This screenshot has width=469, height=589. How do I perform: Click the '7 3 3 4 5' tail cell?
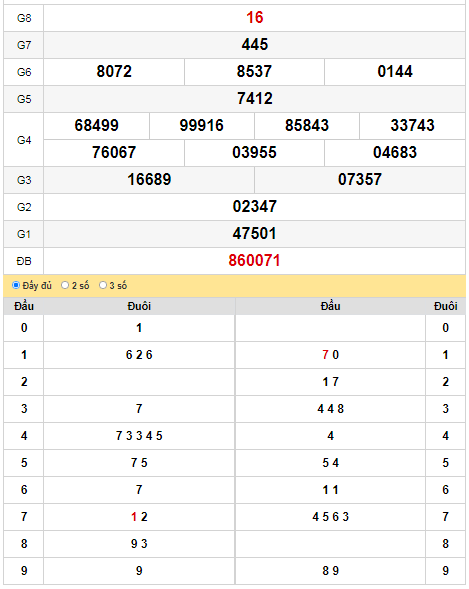pyautogui.click(x=139, y=436)
